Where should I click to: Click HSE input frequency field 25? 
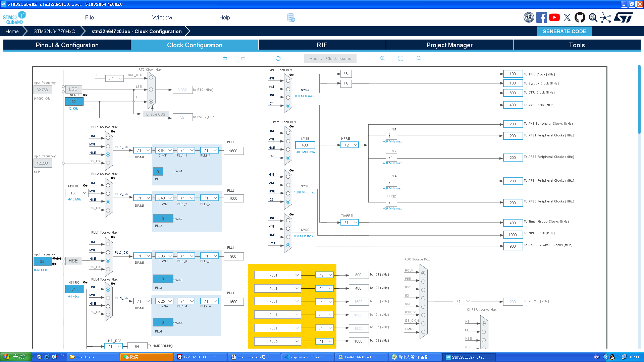click(x=42, y=261)
